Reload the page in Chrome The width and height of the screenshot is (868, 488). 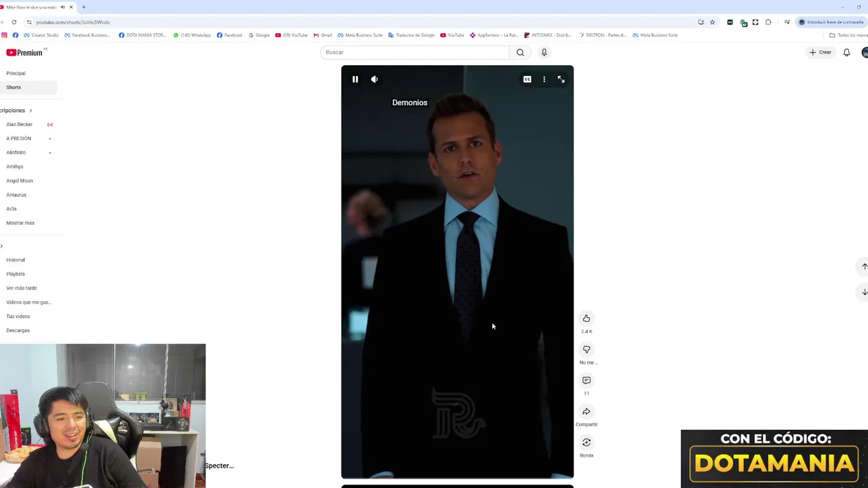click(14, 22)
